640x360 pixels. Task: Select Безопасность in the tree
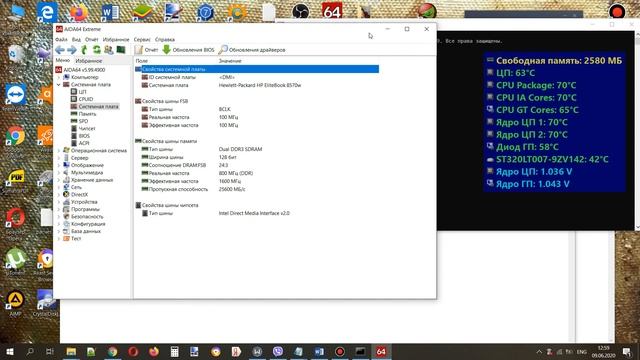point(83,217)
